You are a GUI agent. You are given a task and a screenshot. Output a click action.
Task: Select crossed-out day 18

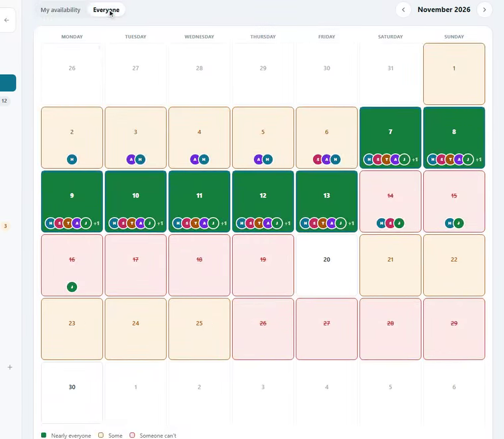click(200, 265)
